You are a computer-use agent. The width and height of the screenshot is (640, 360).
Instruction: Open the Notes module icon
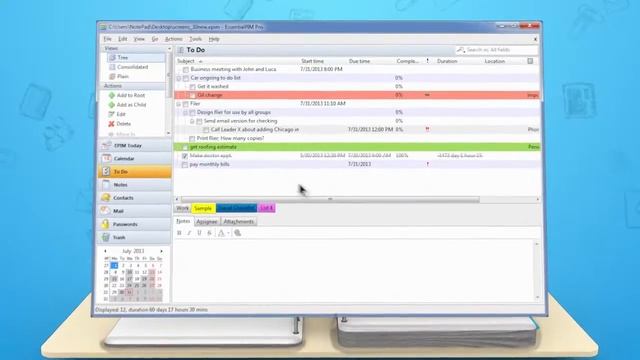(x=106, y=184)
